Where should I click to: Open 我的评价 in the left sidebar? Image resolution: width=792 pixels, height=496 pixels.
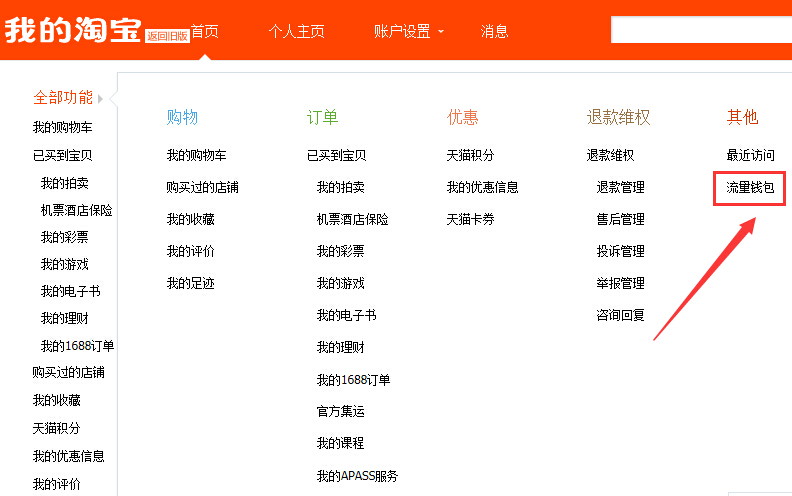(x=57, y=484)
